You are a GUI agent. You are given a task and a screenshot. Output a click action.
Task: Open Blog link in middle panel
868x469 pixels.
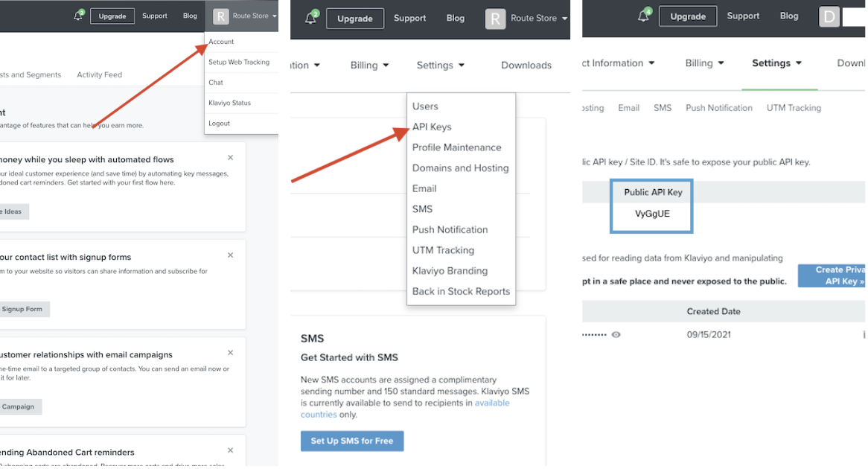pyautogui.click(x=455, y=19)
